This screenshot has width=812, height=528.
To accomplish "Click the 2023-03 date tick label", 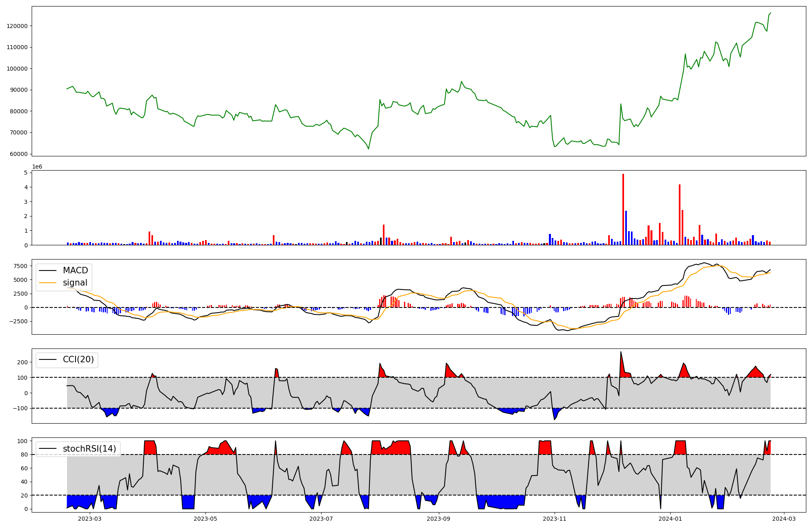I will tap(89, 519).
